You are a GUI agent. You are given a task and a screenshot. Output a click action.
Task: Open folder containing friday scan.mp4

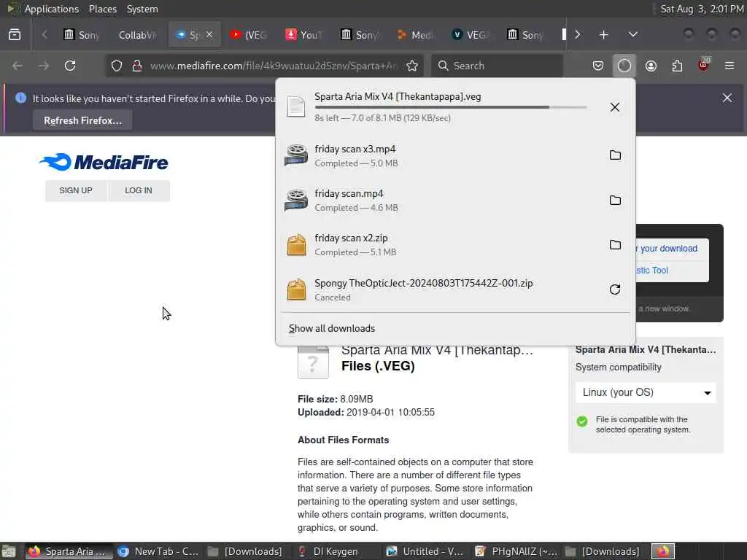[615, 200]
